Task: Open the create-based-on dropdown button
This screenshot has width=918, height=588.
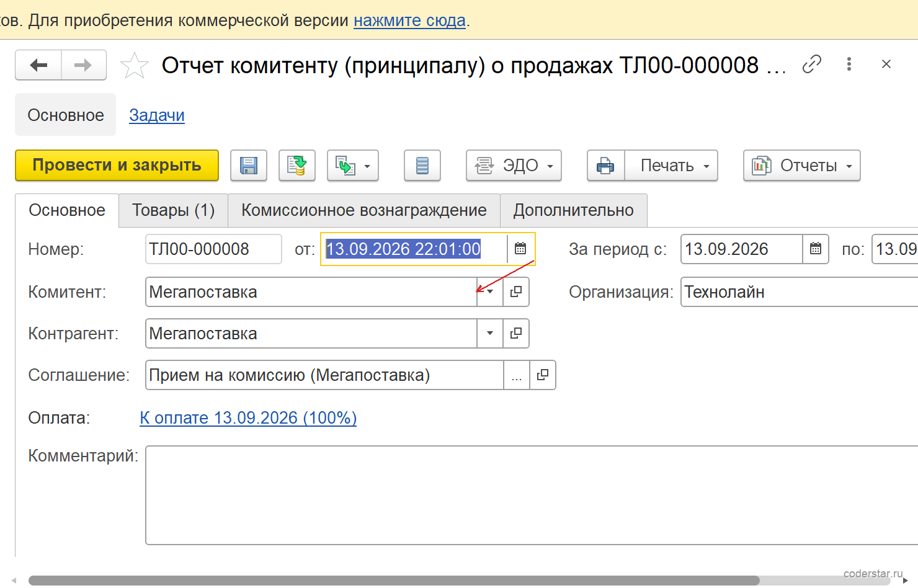Action: tap(353, 166)
